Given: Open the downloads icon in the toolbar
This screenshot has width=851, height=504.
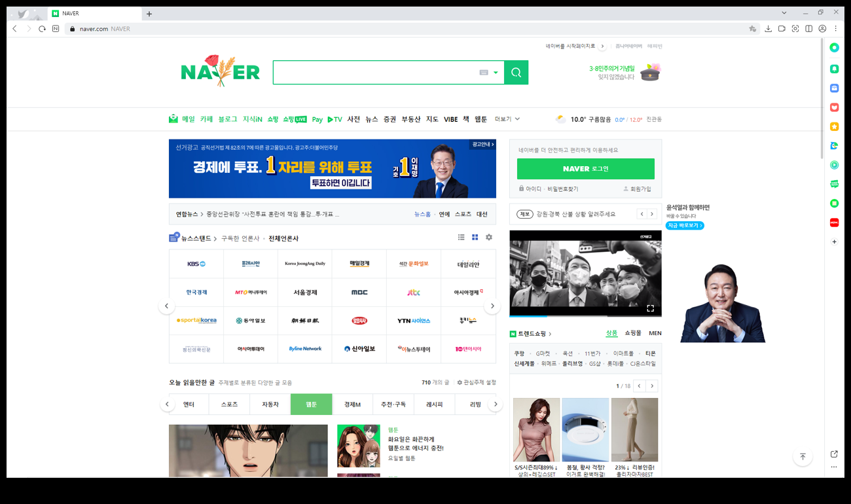Looking at the screenshot, I should pyautogui.click(x=769, y=29).
